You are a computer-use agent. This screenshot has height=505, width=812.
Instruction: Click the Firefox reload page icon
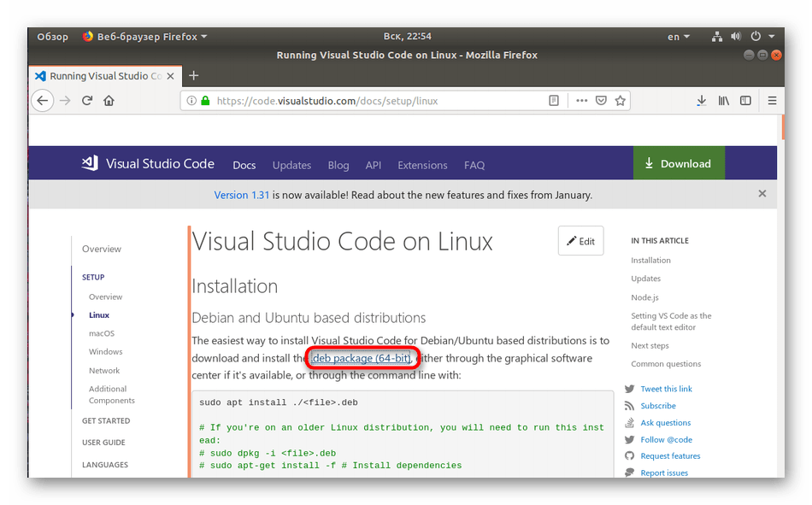87,101
